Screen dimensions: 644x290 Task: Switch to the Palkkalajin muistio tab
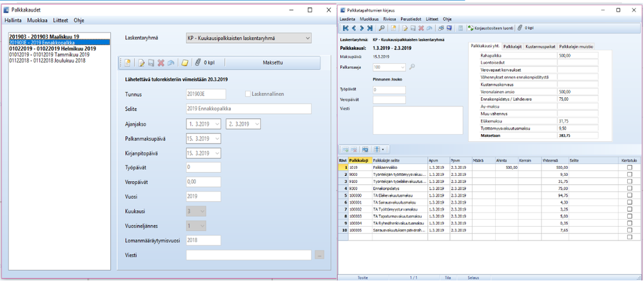pyautogui.click(x=576, y=46)
